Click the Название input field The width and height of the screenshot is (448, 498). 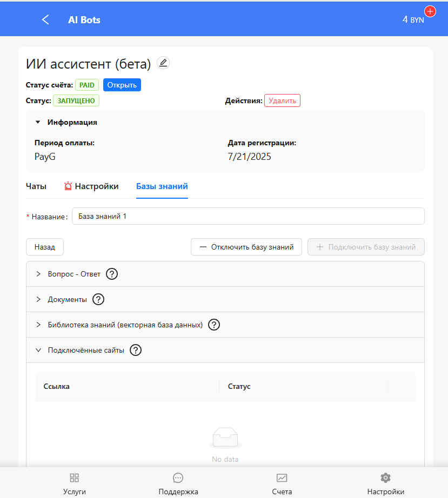pos(248,216)
